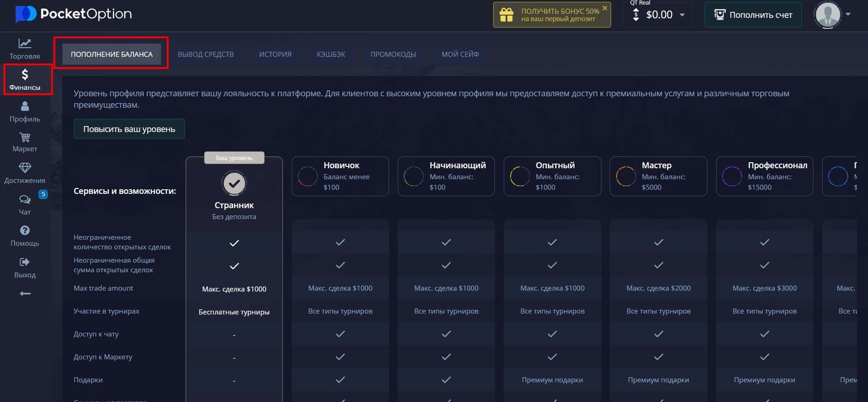Close the 50% bonus banner
868x402 pixels.
pos(605,8)
